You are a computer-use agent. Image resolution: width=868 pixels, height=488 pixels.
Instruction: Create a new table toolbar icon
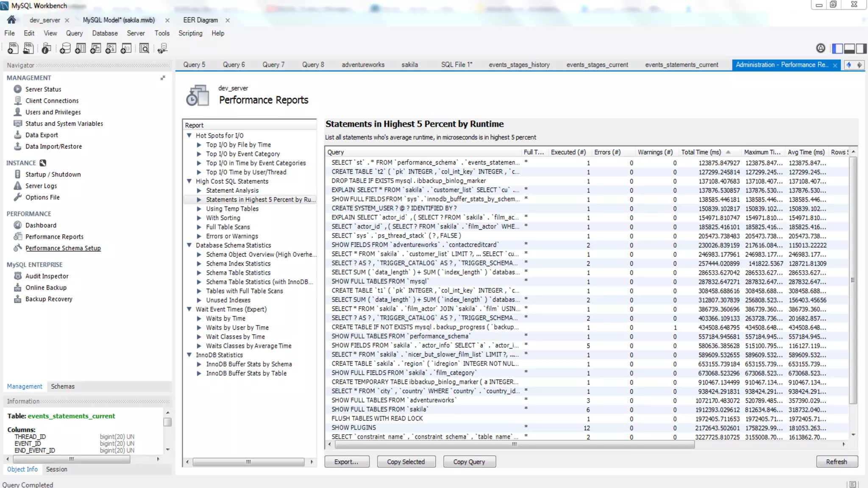pos(80,48)
